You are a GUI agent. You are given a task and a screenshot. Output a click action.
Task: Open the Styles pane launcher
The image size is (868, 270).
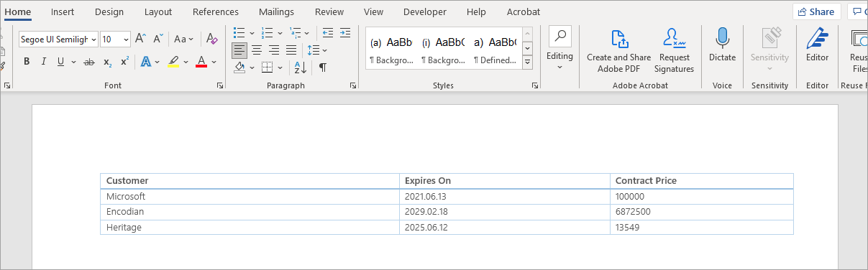point(535,85)
